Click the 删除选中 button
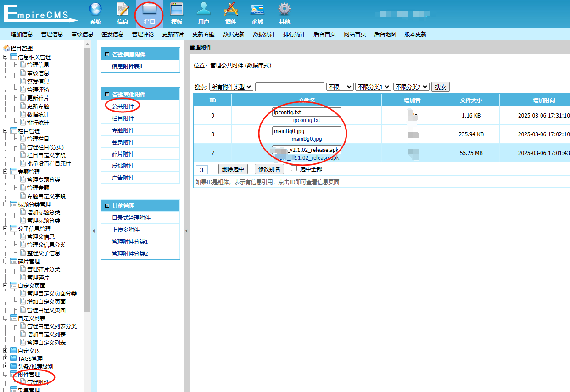Image resolution: width=570 pixels, height=392 pixels. click(233, 169)
